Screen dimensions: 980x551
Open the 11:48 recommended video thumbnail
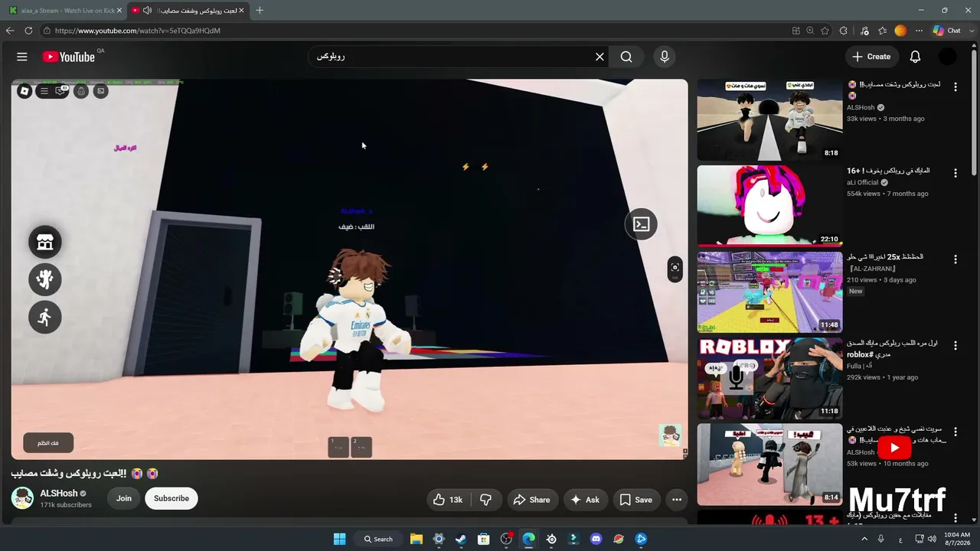point(769,292)
